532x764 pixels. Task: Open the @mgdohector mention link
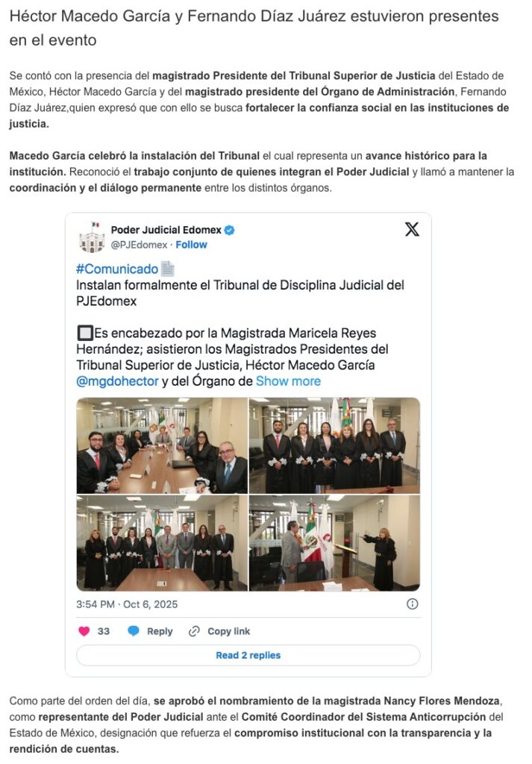click(x=117, y=381)
